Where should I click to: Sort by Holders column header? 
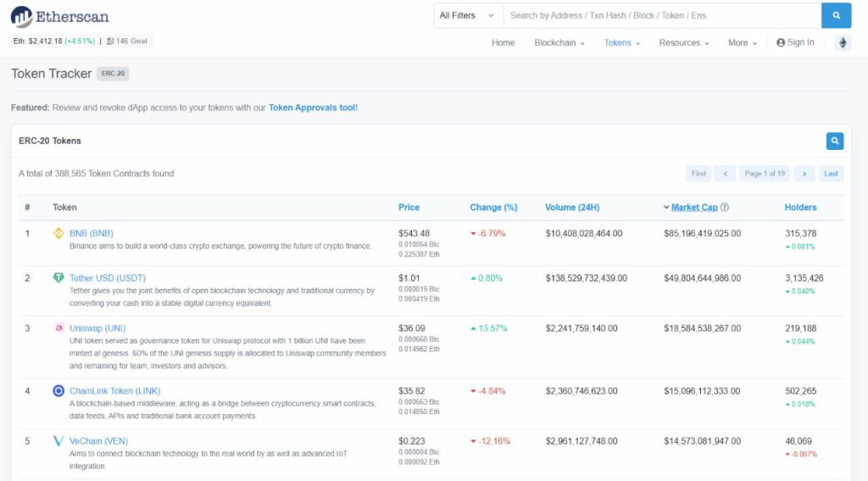800,207
